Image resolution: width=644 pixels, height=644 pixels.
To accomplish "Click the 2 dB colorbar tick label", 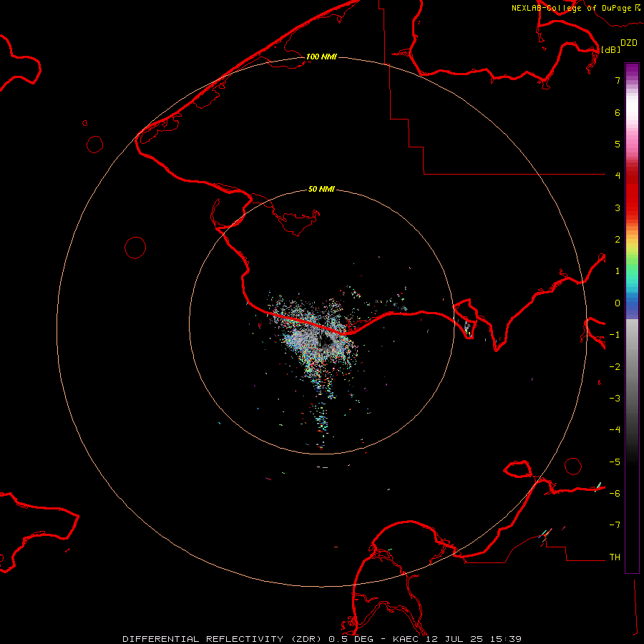I will (618, 240).
